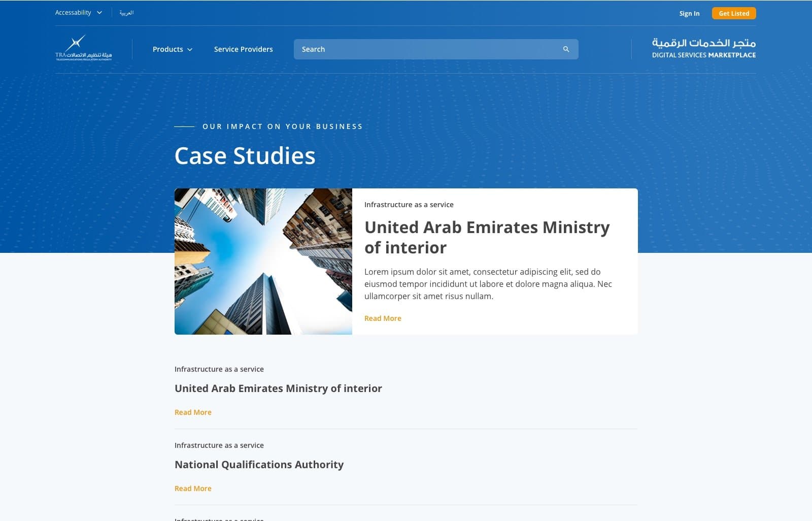Click Read More under Ministry of interior list item

(x=193, y=412)
